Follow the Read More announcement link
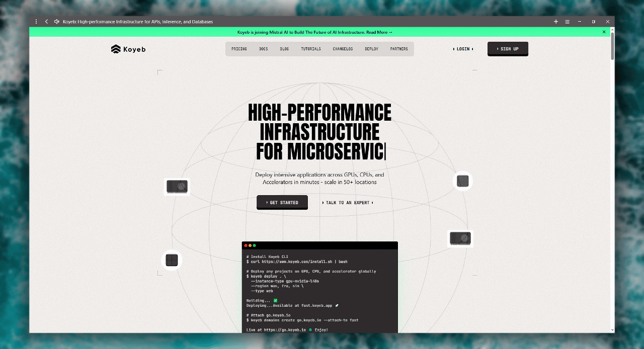This screenshot has width=644, height=349. click(x=379, y=32)
